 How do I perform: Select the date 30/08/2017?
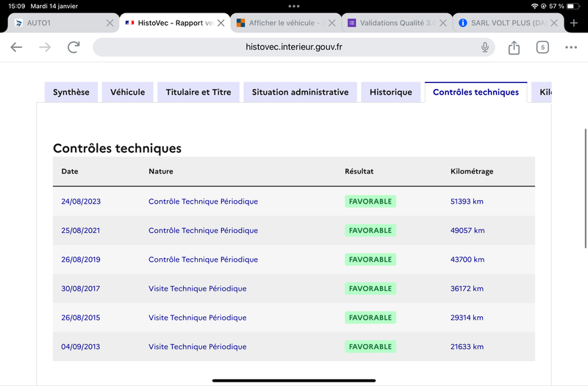pos(81,288)
